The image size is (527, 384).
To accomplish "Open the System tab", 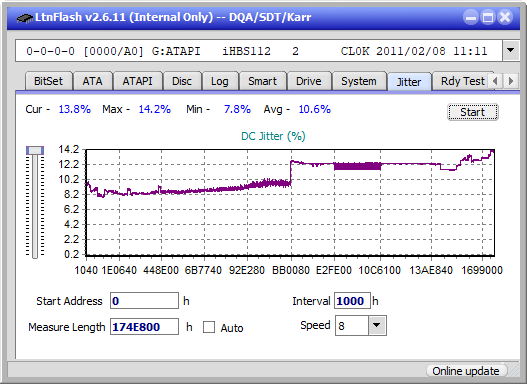I will (x=359, y=81).
